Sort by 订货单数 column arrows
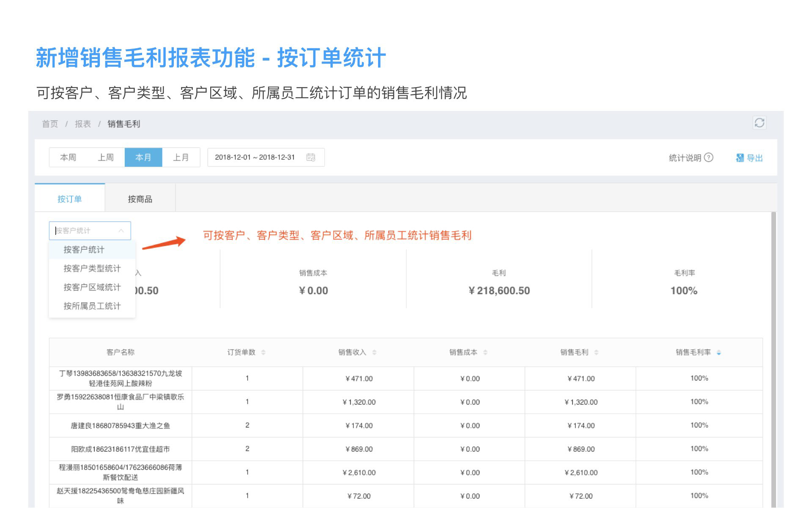This screenshot has width=812, height=508. 263,352
